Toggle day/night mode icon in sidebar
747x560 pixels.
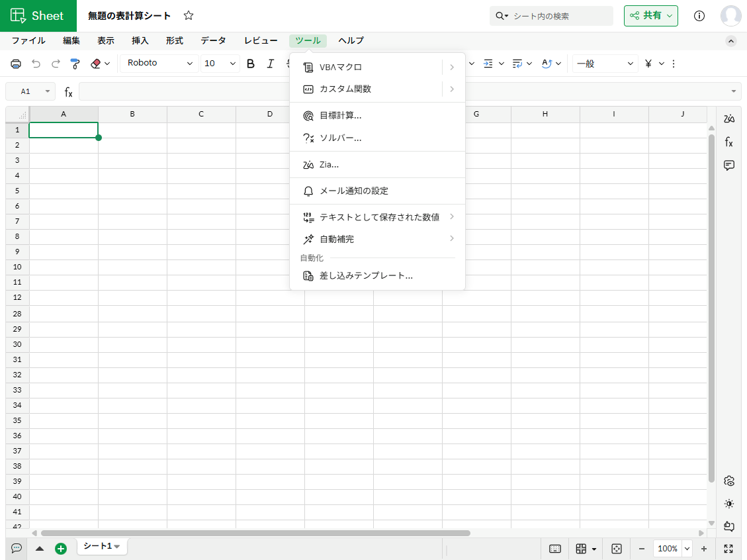pyautogui.click(x=729, y=504)
